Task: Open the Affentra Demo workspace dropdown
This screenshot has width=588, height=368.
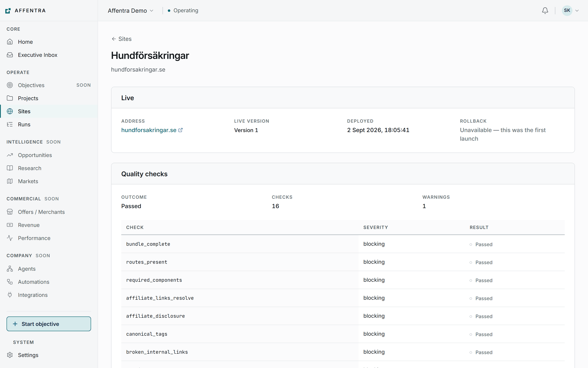Action: [130, 10]
